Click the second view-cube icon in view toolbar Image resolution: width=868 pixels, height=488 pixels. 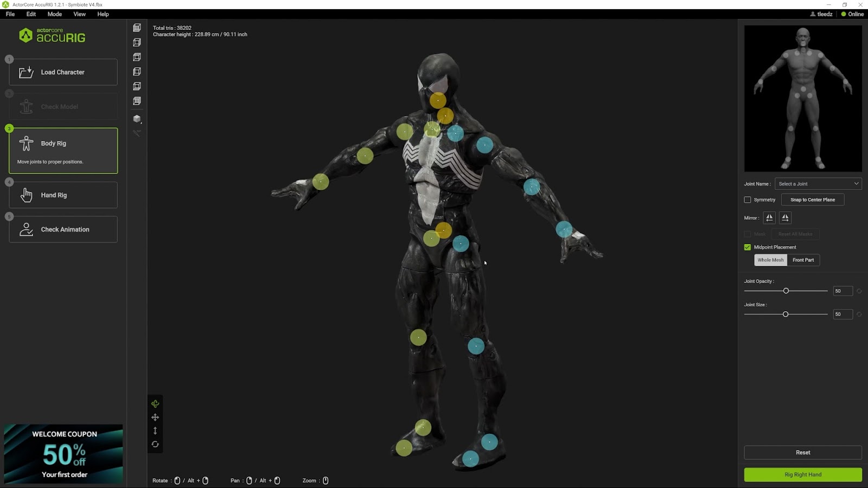click(x=137, y=42)
